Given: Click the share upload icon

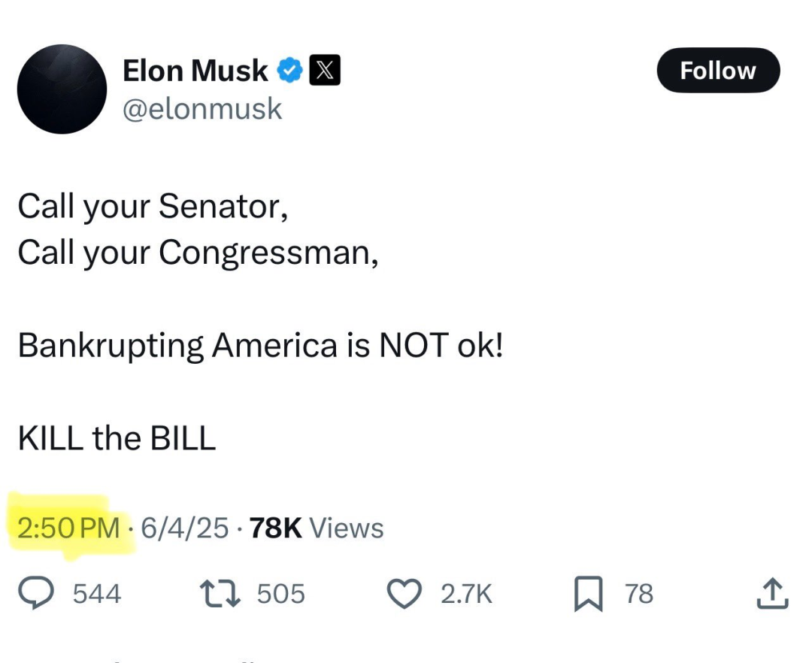Looking at the screenshot, I should [771, 594].
